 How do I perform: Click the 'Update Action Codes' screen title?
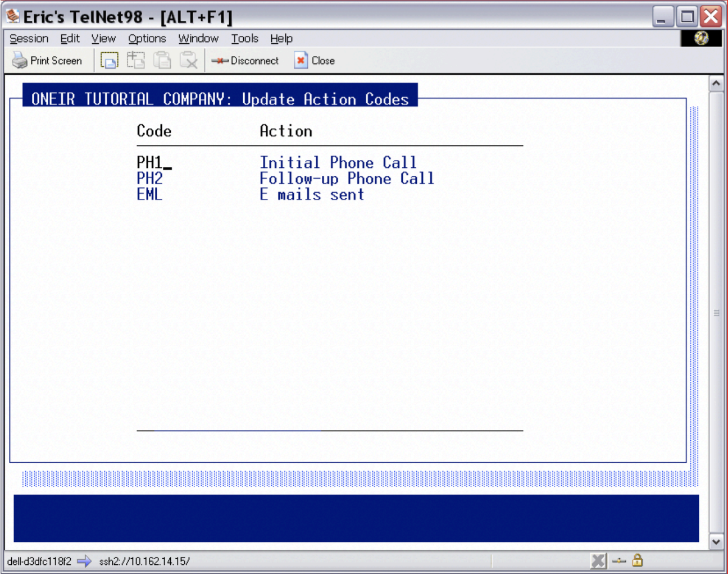(325, 99)
